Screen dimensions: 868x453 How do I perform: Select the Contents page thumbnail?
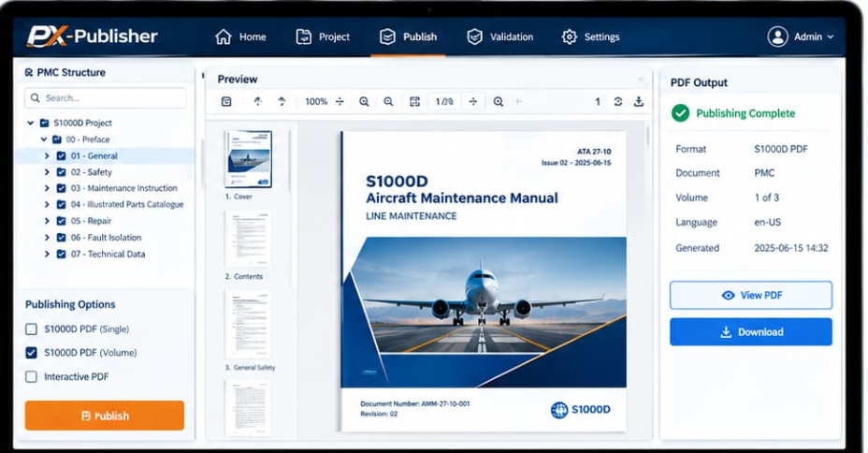[x=248, y=239]
